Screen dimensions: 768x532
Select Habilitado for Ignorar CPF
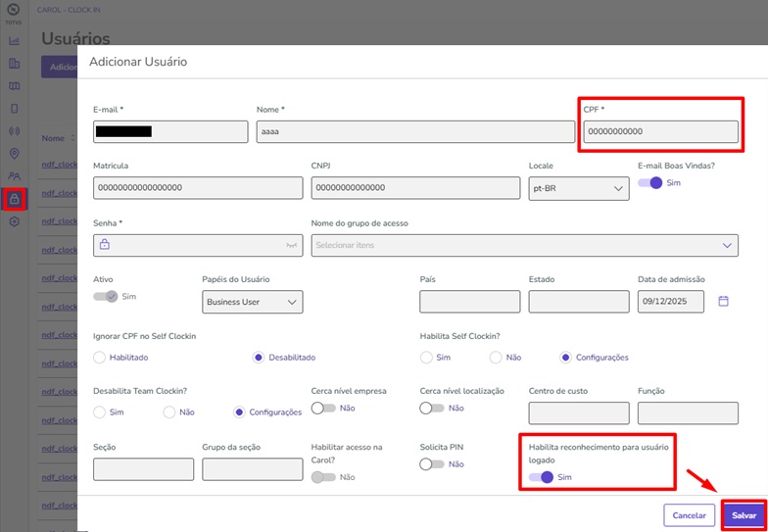(x=100, y=358)
